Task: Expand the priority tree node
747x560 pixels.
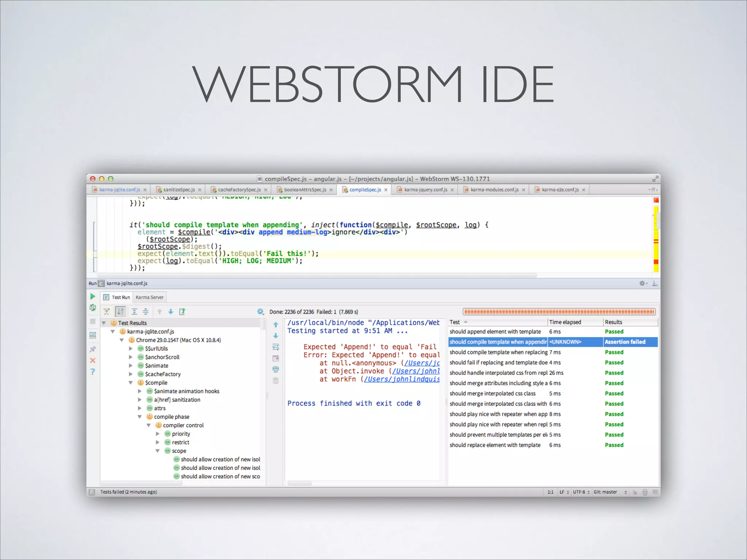Action: pyautogui.click(x=158, y=434)
